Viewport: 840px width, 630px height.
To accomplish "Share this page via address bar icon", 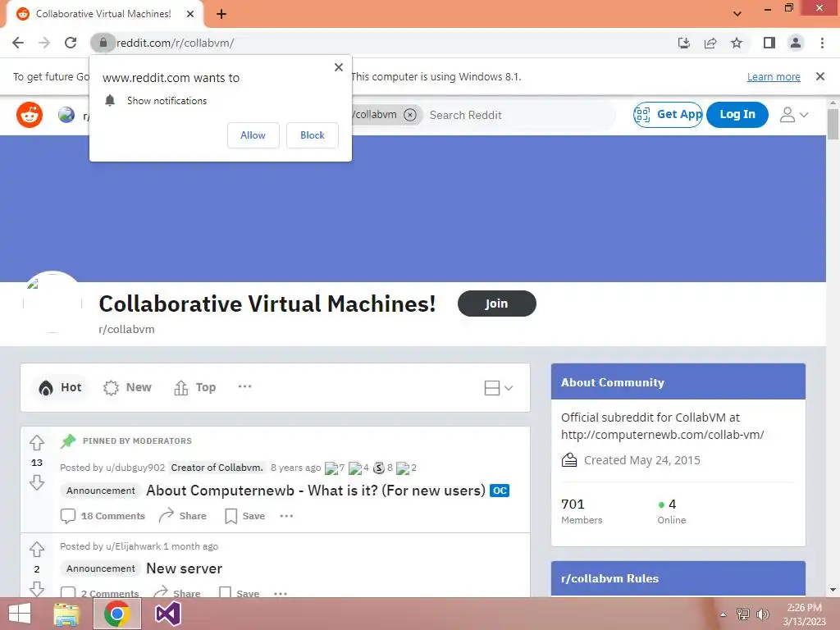I will point(710,43).
